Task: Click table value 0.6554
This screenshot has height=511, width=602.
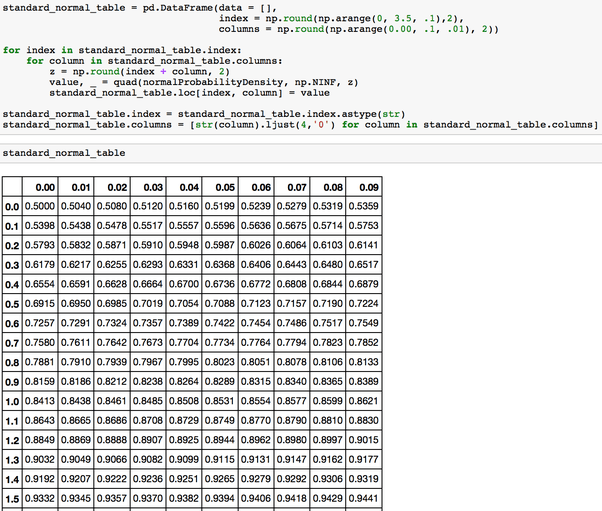Action: point(40,284)
